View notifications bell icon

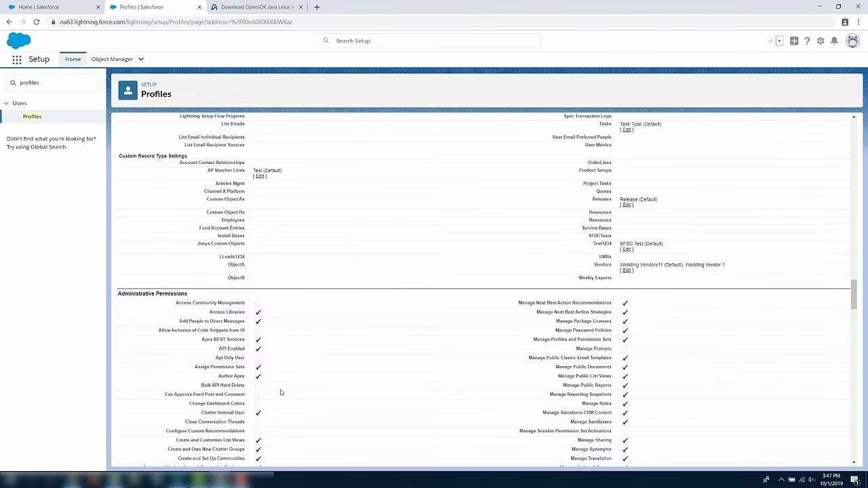coord(834,41)
